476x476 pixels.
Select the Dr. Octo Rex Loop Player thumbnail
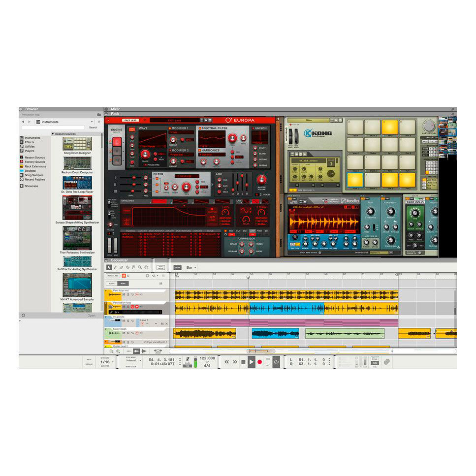click(77, 183)
